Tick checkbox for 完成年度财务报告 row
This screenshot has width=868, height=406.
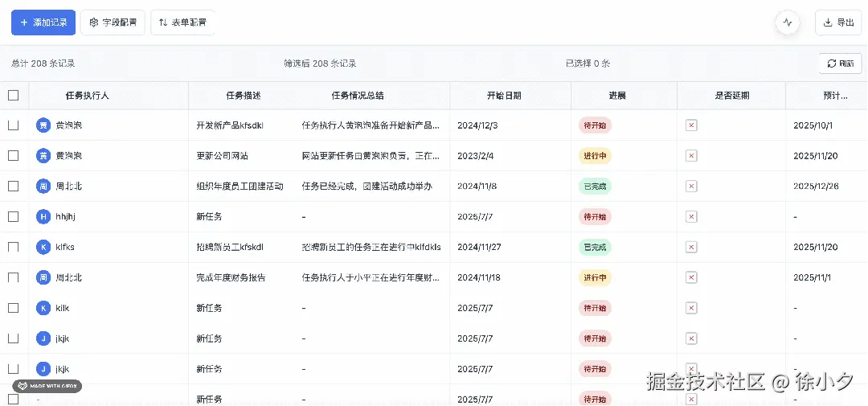(x=14, y=277)
